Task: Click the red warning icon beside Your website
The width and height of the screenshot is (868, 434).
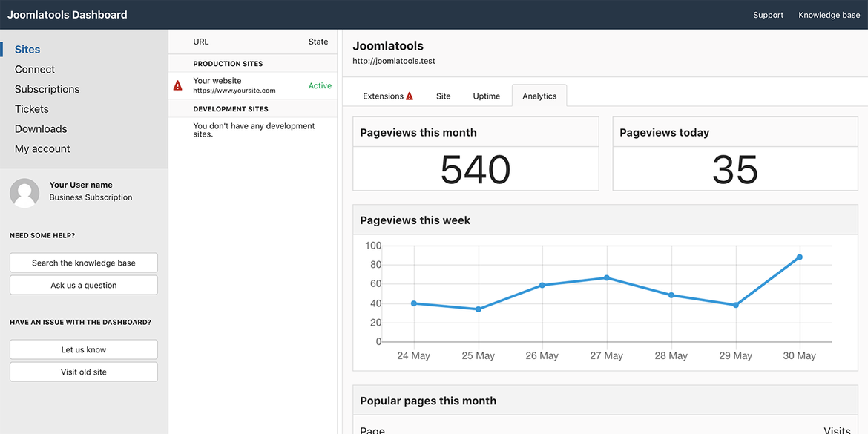Action: [x=178, y=85]
